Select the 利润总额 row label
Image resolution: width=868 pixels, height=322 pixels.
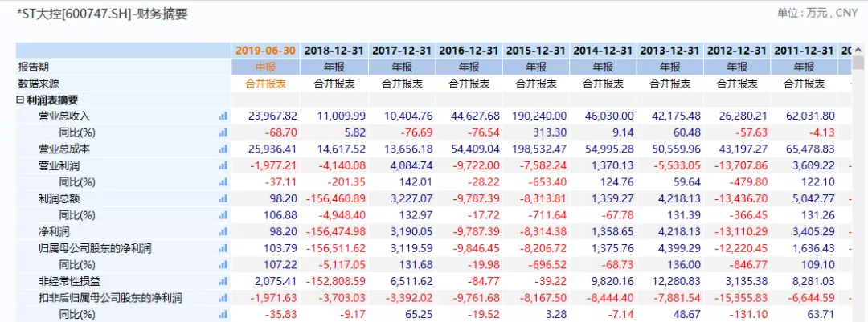coord(59,199)
